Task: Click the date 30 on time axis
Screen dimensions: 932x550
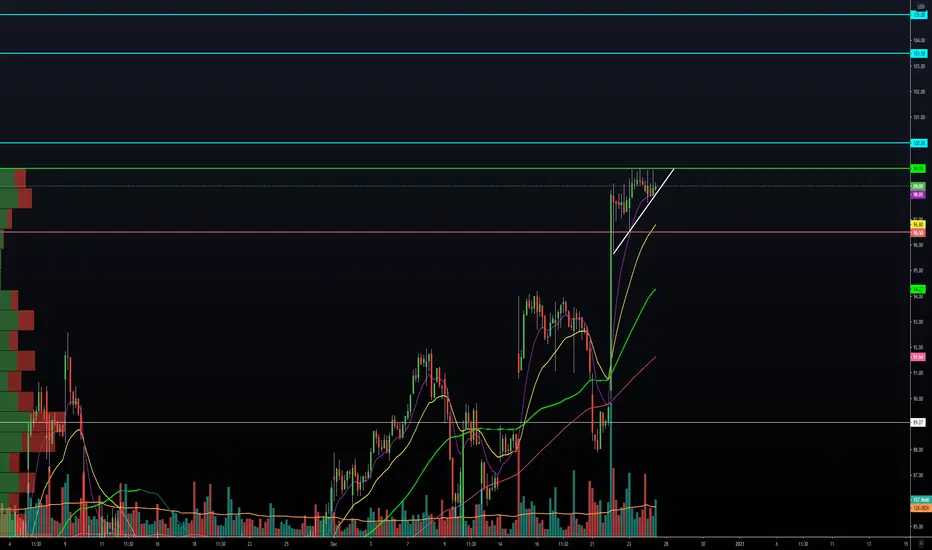Action: tap(703, 544)
